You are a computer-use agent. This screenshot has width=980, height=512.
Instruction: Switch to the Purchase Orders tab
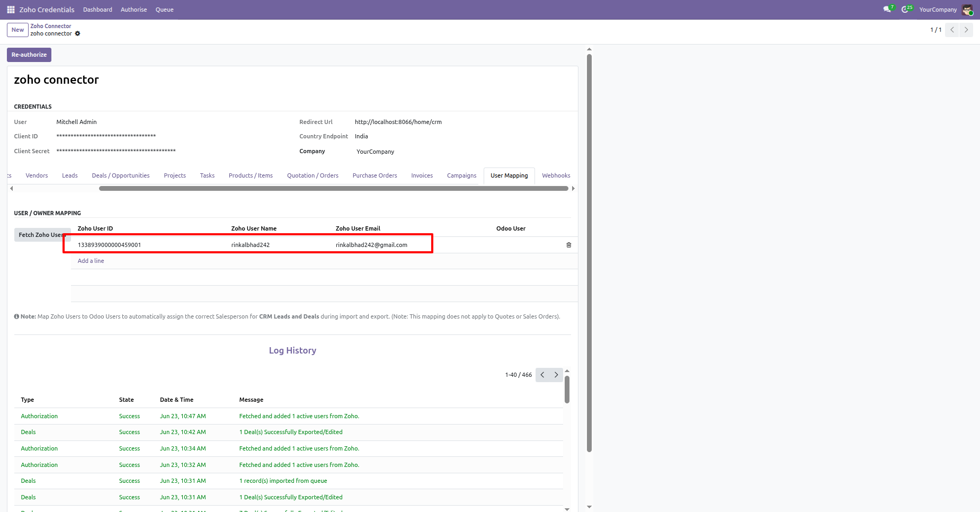pos(375,175)
